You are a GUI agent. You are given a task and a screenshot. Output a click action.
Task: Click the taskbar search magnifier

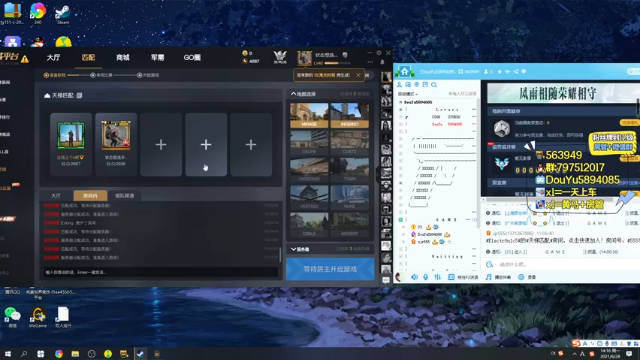pyautogui.click(x=24, y=353)
